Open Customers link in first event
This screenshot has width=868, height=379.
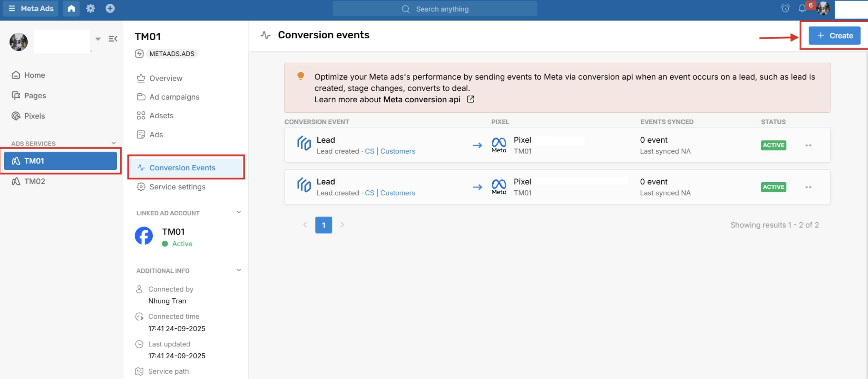click(x=398, y=151)
